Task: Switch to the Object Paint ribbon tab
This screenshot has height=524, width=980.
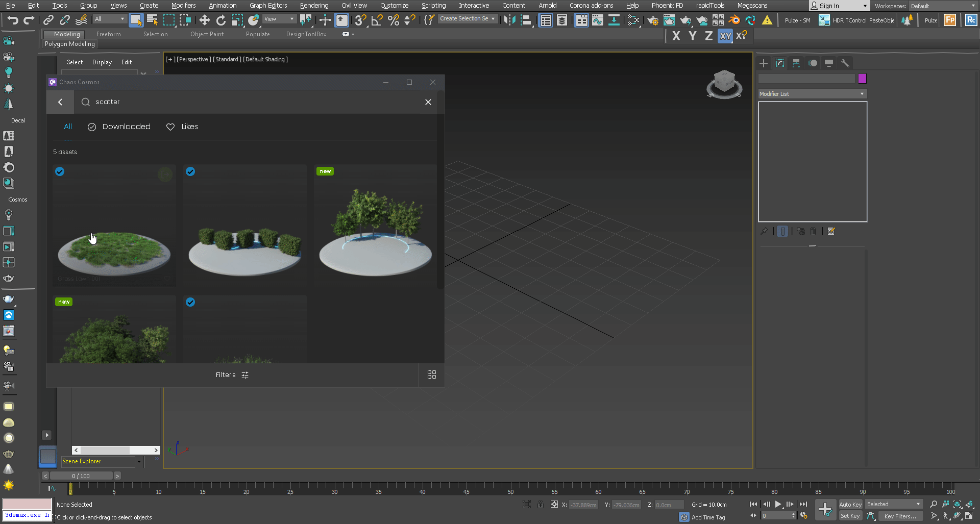Action: pyautogui.click(x=207, y=34)
